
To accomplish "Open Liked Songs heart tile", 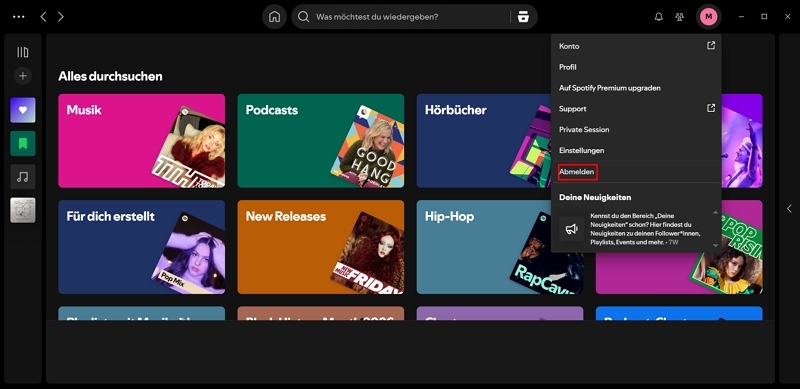I will point(23,110).
